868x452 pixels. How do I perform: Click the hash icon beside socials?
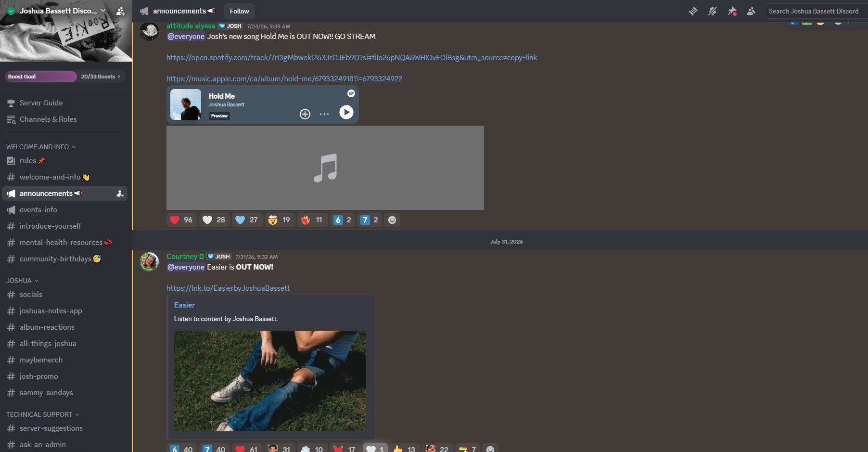click(x=11, y=295)
